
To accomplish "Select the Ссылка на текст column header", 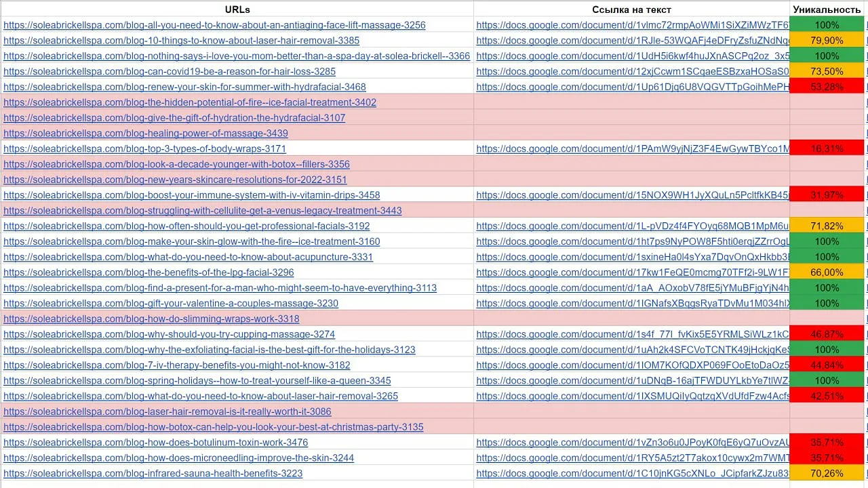I will 631,9.
